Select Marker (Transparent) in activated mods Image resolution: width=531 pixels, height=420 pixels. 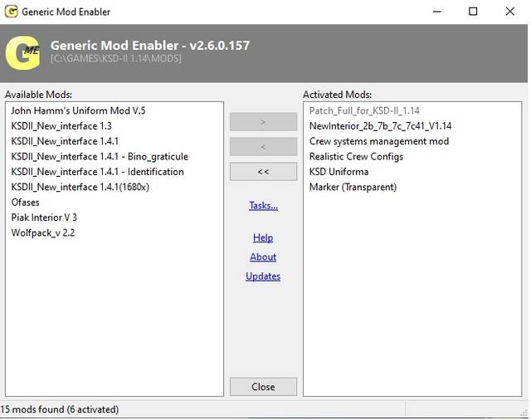353,187
